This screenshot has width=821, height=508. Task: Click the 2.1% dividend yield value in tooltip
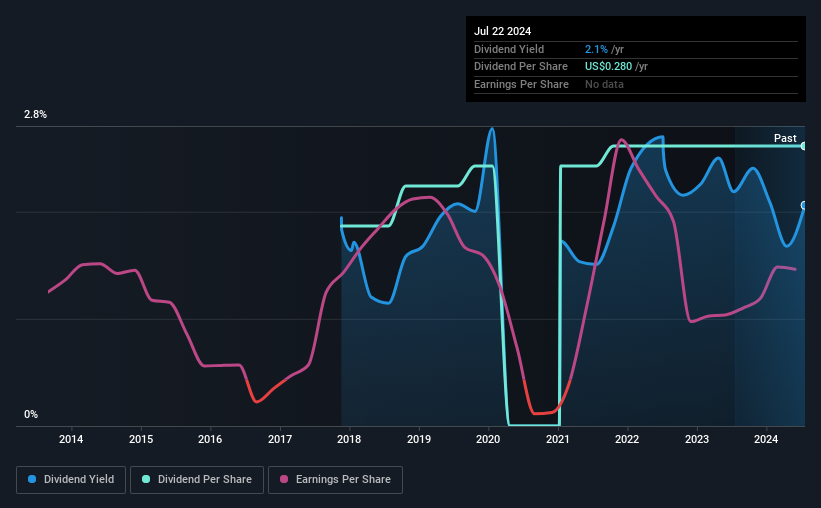coord(596,49)
